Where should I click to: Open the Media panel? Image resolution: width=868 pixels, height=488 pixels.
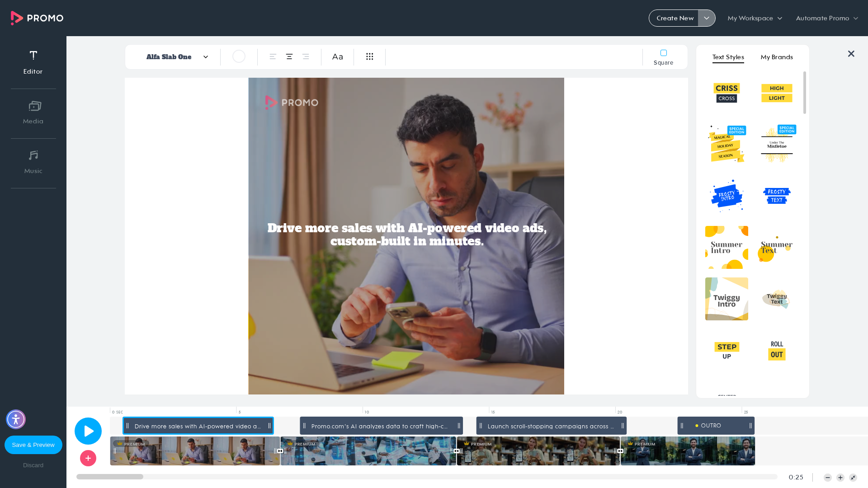click(x=33, y=113)
